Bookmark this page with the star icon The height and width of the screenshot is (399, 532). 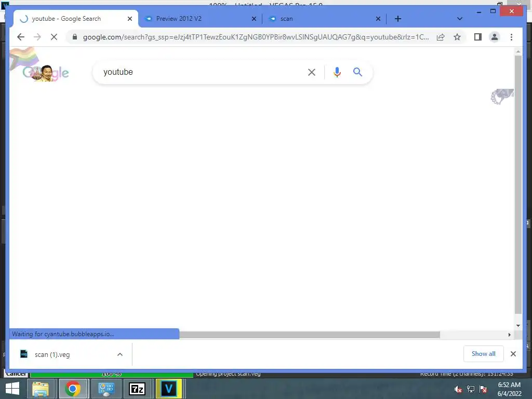click(457, 37)
